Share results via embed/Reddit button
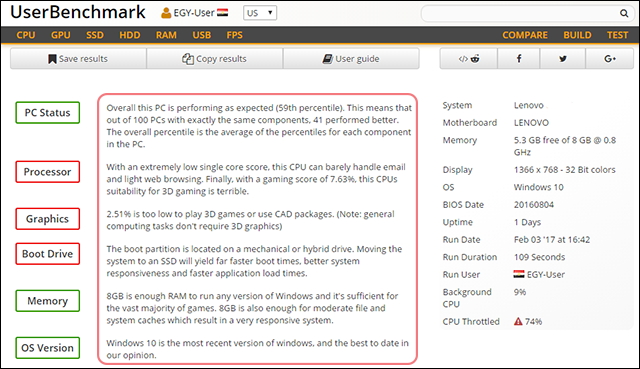640x369 pixels. pos(469,59)
